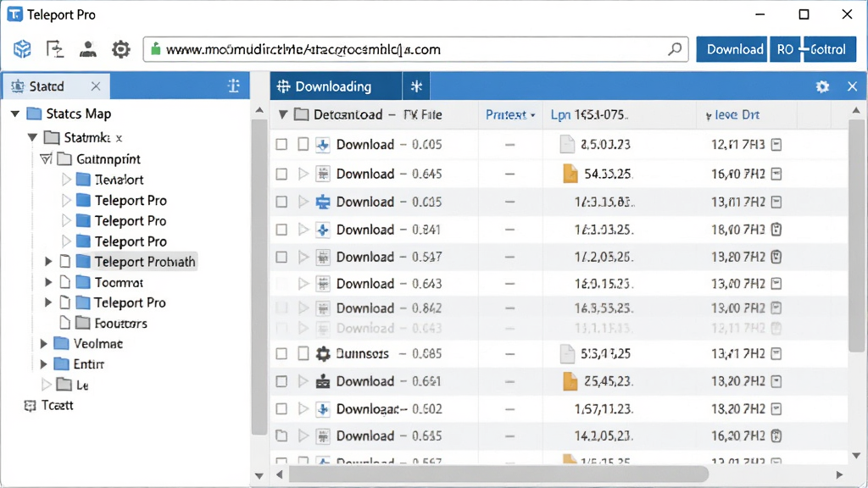The height and width of the screenshot is (488, 868).
Task: Expand the Teleport Promath tree node
Action: pos(48,261)
